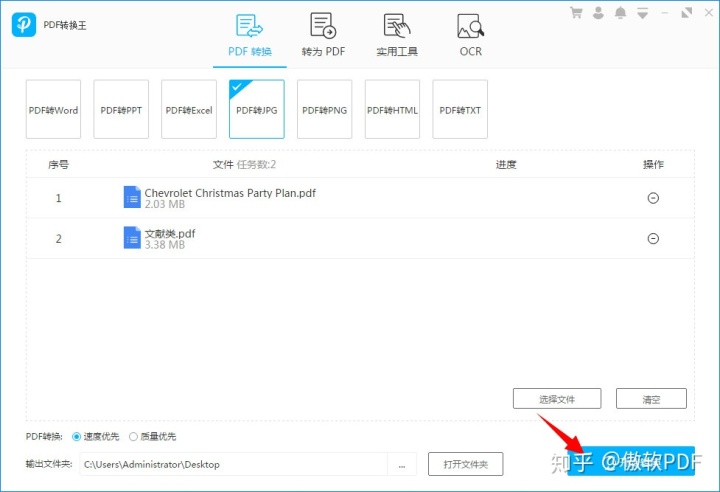Click the 2.03 MB file size text
Viewport: 720px width, 492px height.
[165, 204]
